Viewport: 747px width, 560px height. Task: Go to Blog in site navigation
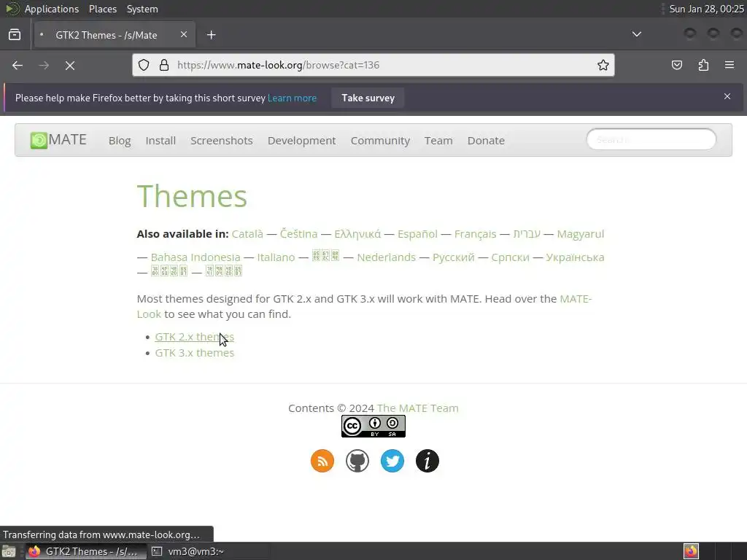click(120, 141)
